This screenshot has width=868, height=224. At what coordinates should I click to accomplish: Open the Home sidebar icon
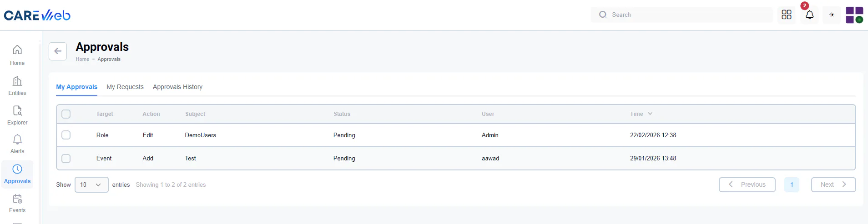pyautogui.click(x=17, y=50)
